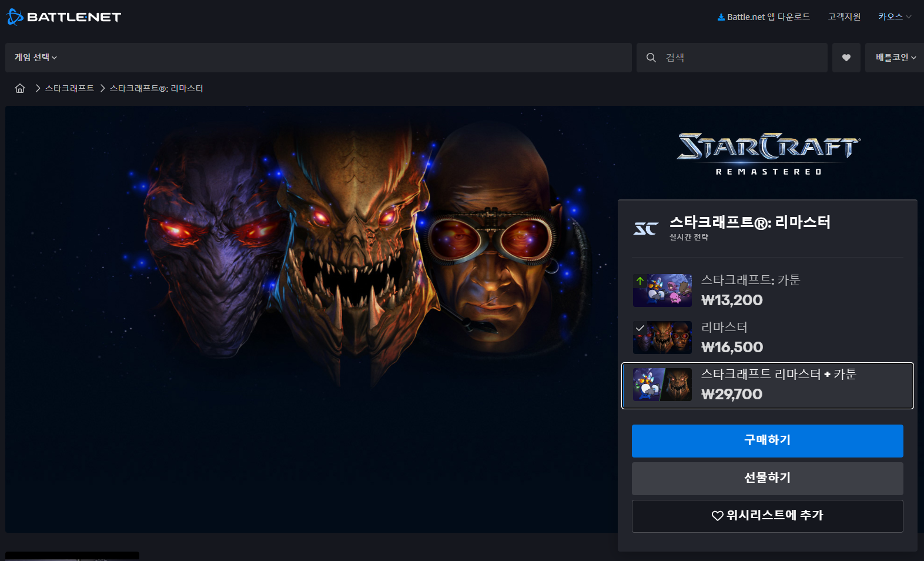Select the 스타크래프트: 카툰 ₩13,200 option
The image size is (924, 561).
[768, 290]
